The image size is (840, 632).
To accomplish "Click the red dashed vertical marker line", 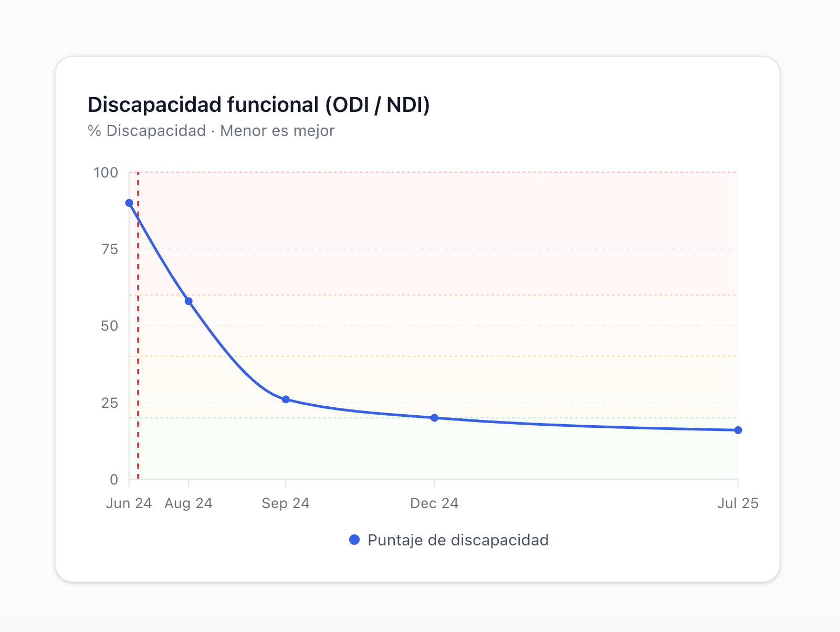I will tap(138, 341).
